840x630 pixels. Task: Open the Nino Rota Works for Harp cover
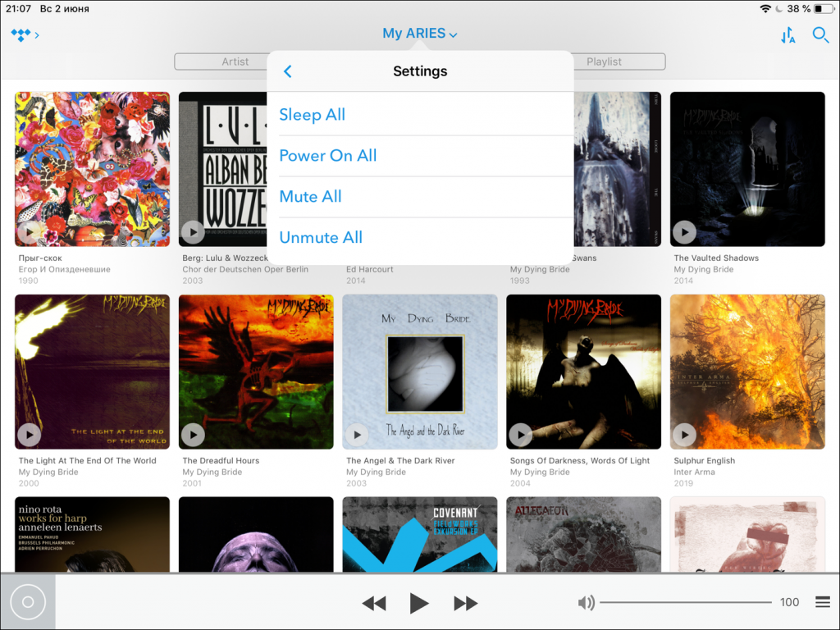(92, 535)
